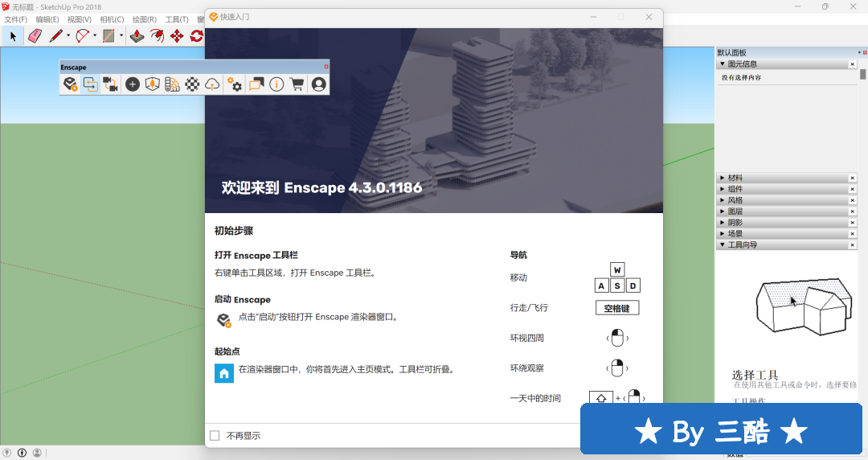Choose the Rotate tool

pyautogui.click(x=197, y=36)
